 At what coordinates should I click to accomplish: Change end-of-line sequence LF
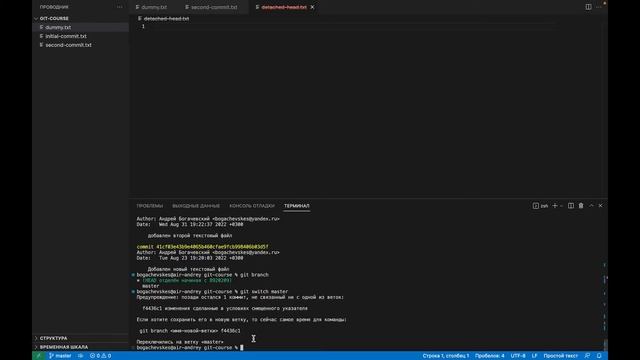[534, 356]
